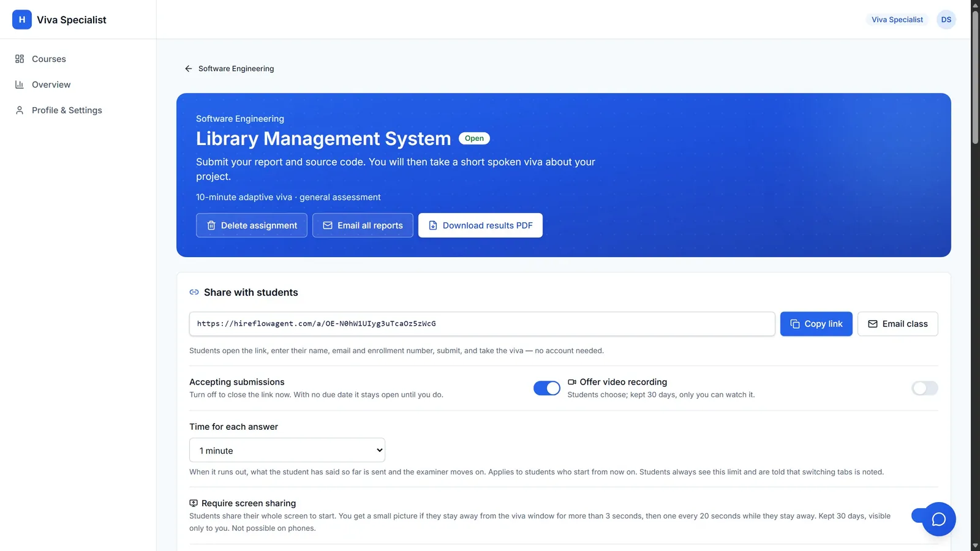The image size is (980, 551).
Task: Download results PDF
Action: click(x=480, y=225)
